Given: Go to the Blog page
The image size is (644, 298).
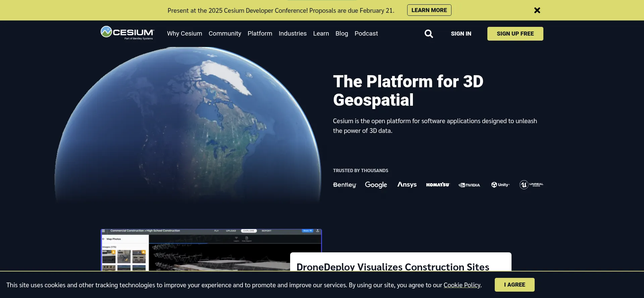Looking at the screenshot, I should [341, 34].
